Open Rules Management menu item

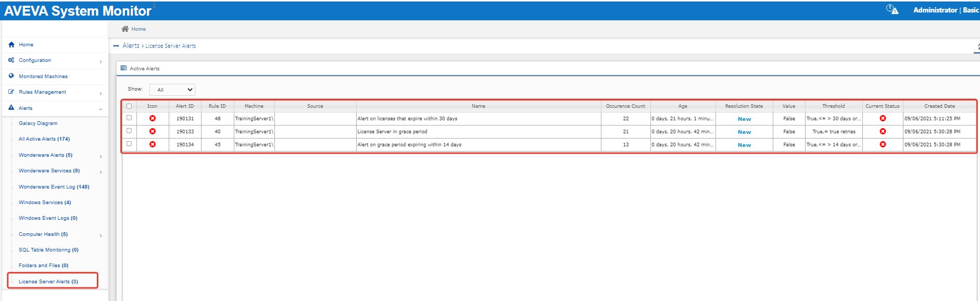click(42, 92)
